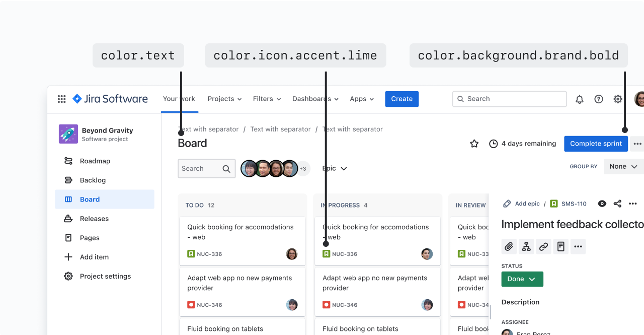Toggle the first assignee avatar filter
Viewport: 644px width, 335px height.
(249, 169)
